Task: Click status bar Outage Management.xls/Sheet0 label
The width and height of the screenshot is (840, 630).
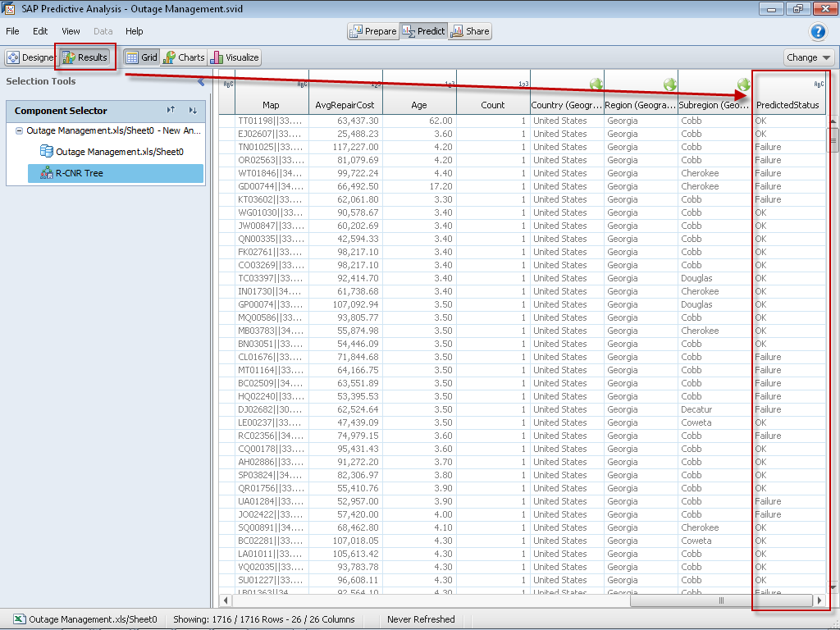Action: [x=93, y=619]
